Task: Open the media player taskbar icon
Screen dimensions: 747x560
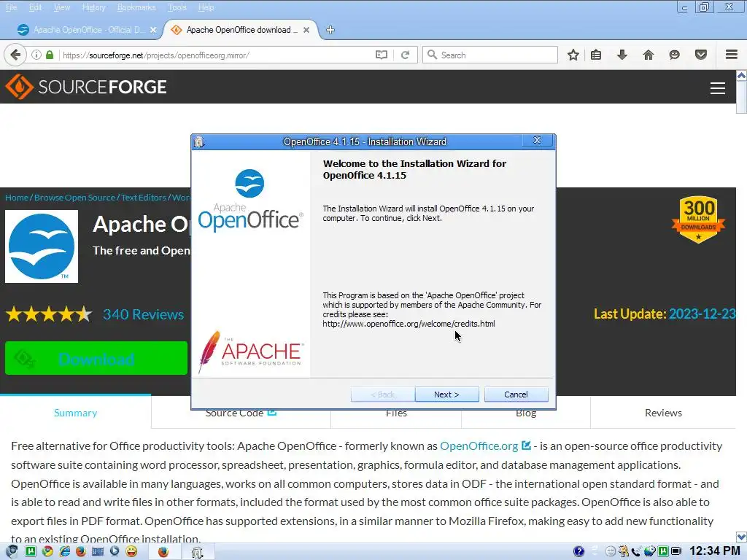Action: (x=115, y=551)
